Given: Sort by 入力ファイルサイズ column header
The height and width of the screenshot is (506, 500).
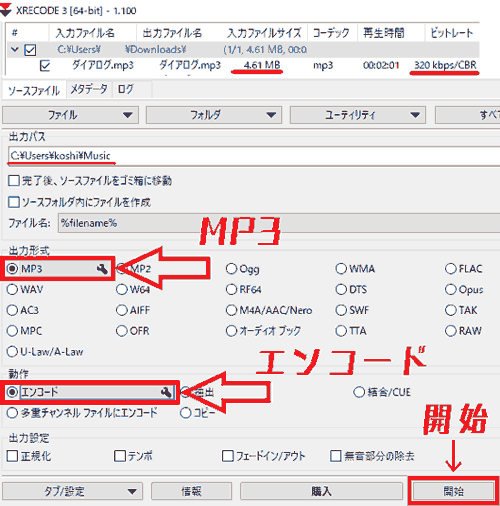Looking at the screenshot, I should click(x=264, y=33).
